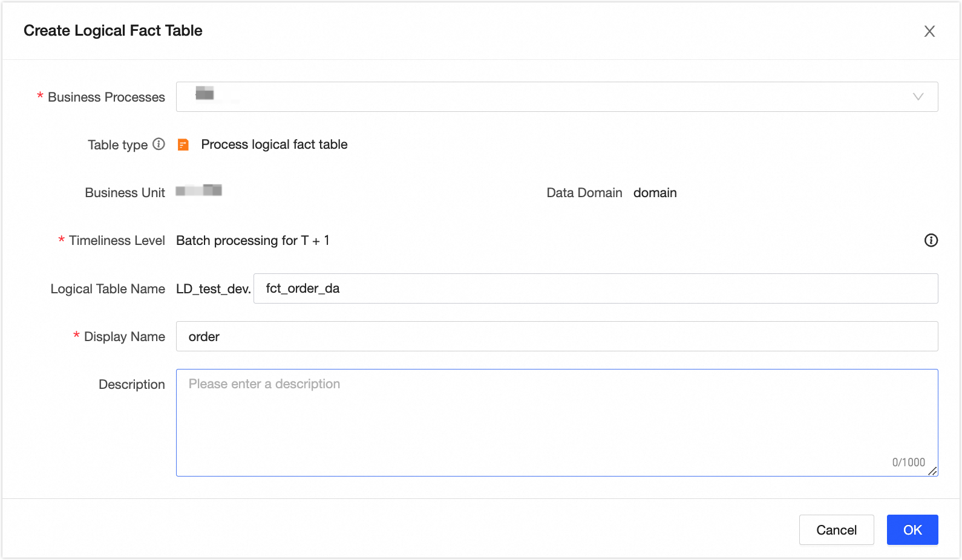Viewport: 962px width, 560px height.
Task: Click the Create Logical Fact Table title
Action: point(113,31)
